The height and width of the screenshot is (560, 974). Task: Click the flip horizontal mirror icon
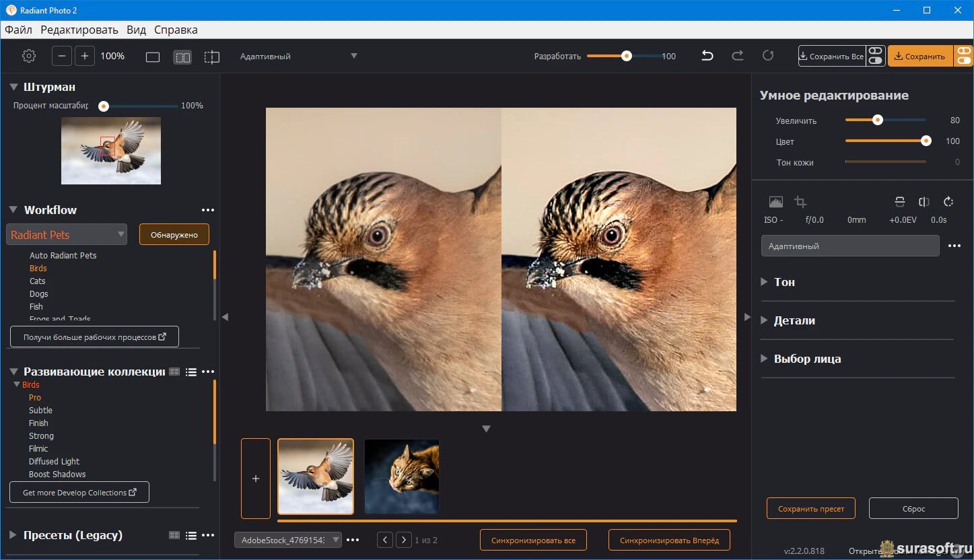click(924, 202)
